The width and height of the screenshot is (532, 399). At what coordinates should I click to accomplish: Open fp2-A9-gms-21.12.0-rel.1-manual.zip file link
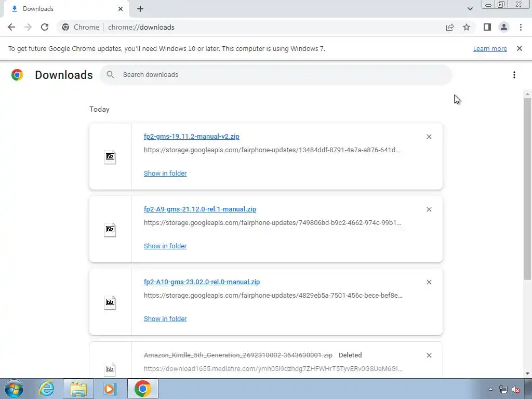point(200,209)
